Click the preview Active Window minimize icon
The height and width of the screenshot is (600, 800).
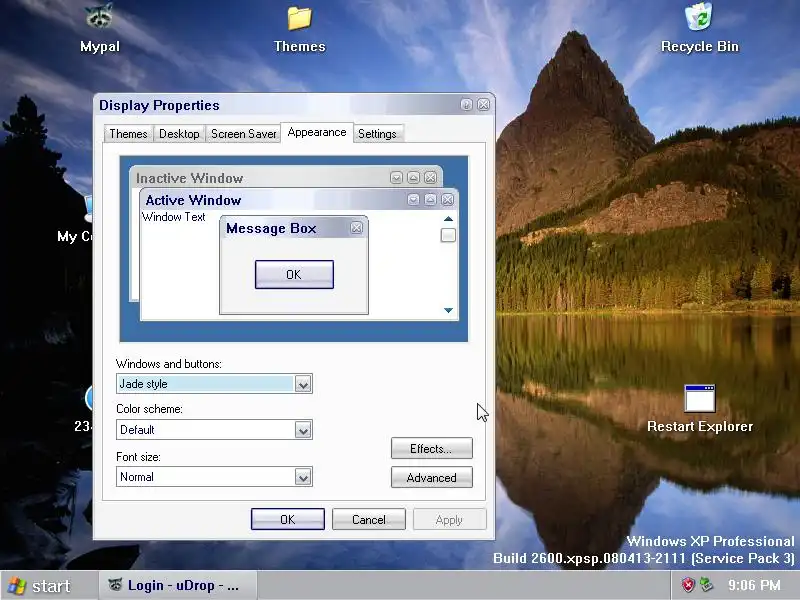point(413,199)
